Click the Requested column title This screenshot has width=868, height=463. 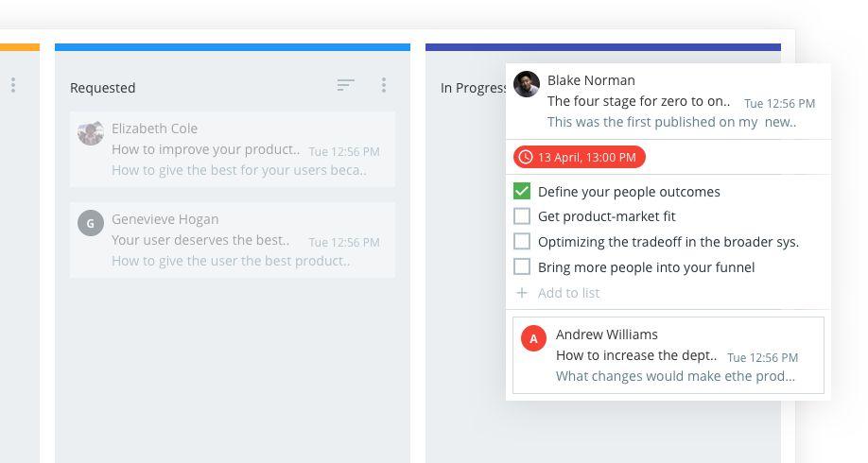[x=103, y=88]
